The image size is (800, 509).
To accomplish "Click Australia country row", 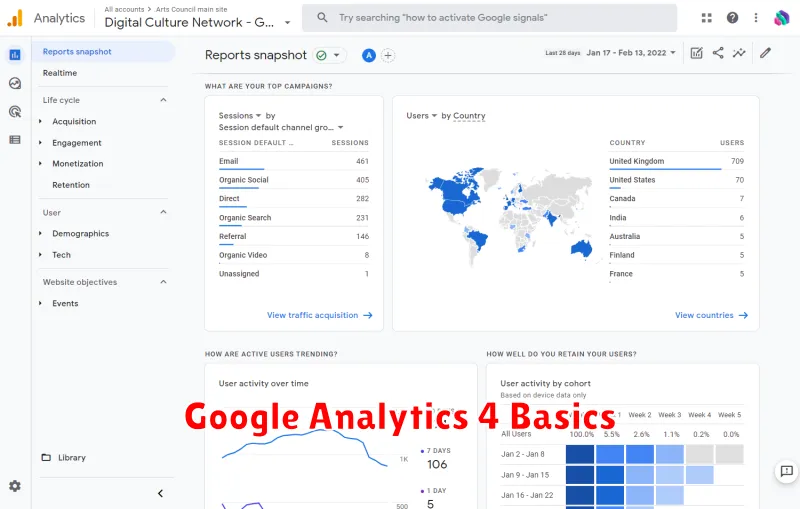I will [x=677, y=237].
